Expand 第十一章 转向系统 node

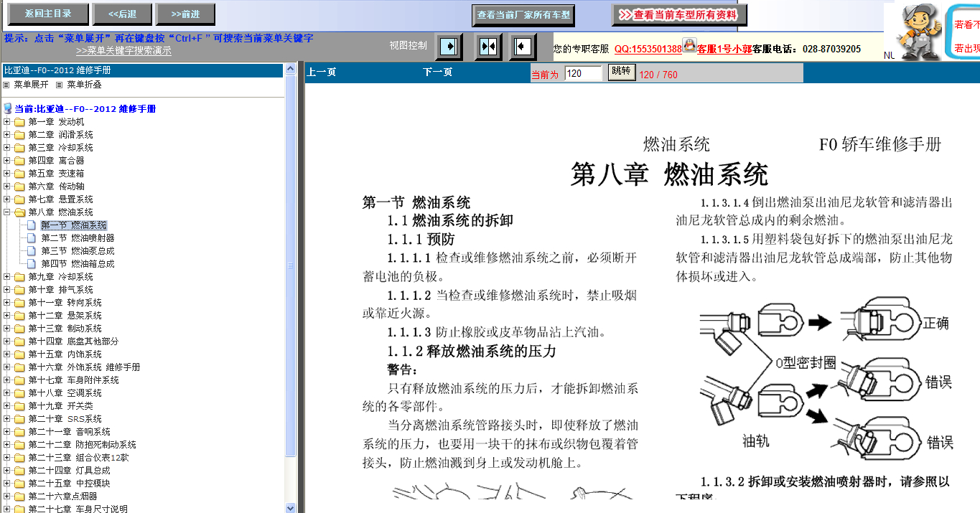coord(7,303)
